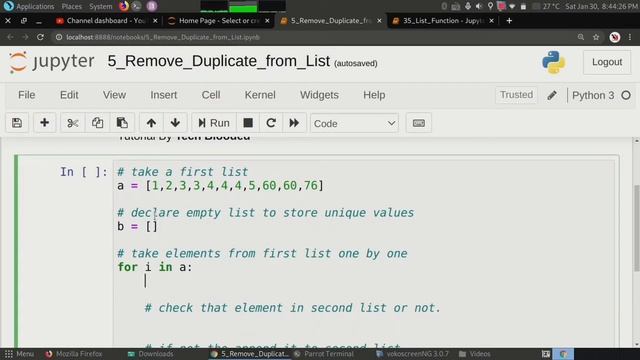Open Downloads window from taskbar

tap(151, 354)
